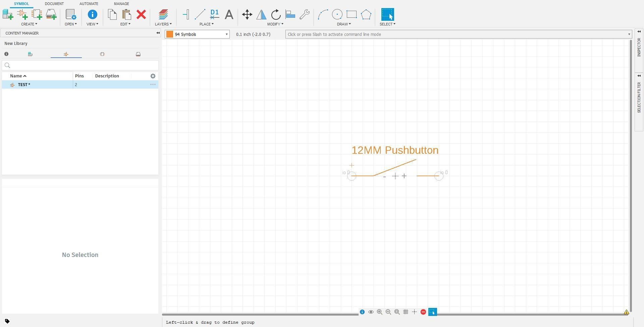
Task: Activate the Move tool
Action: point(247,14)
